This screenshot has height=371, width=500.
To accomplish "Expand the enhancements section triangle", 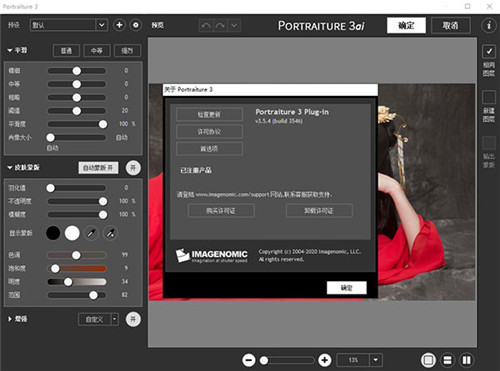I will [10, 319].
